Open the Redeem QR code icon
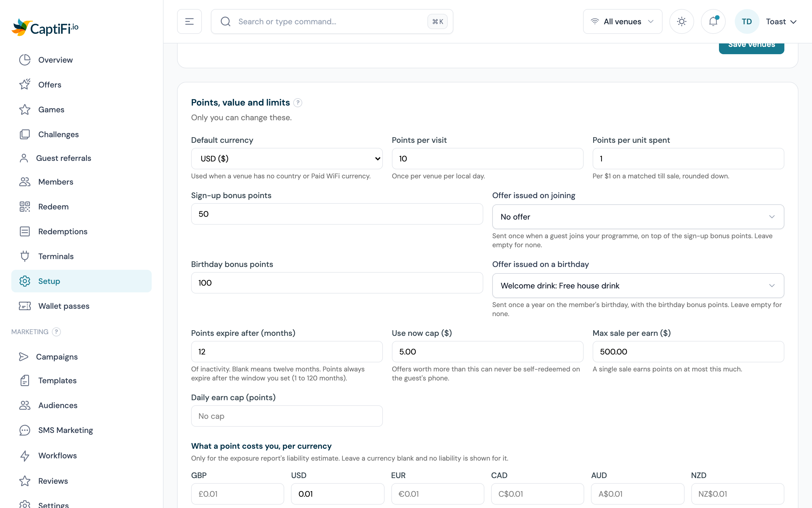 tap(25, 207)
